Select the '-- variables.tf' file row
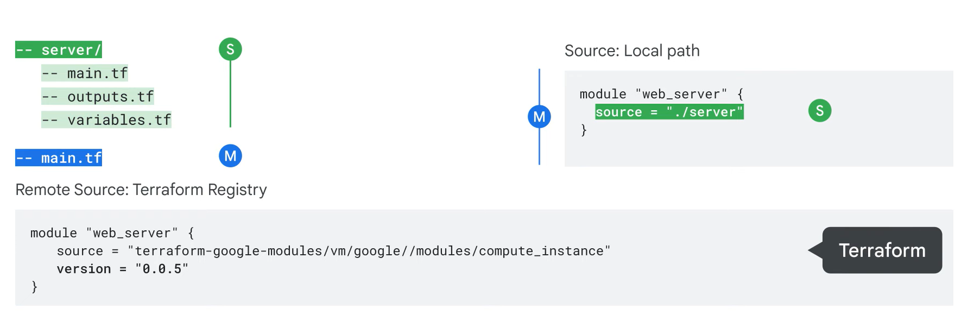Screen dimensions: 980x327 coord(106,120)
